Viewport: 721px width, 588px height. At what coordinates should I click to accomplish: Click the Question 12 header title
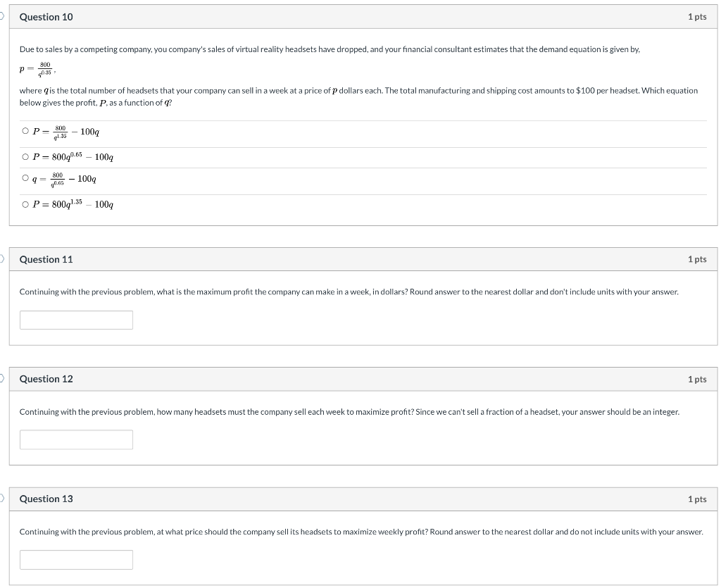tap(46, 379)
